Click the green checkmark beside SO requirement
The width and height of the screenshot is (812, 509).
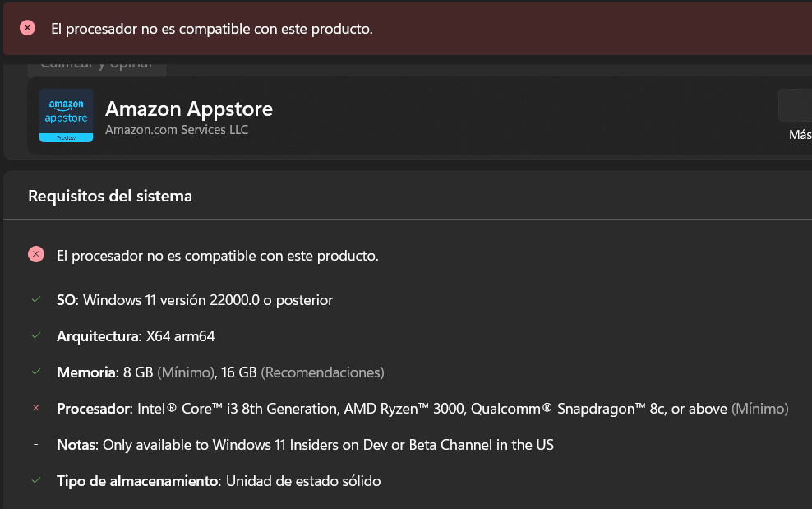pos(35,300)
